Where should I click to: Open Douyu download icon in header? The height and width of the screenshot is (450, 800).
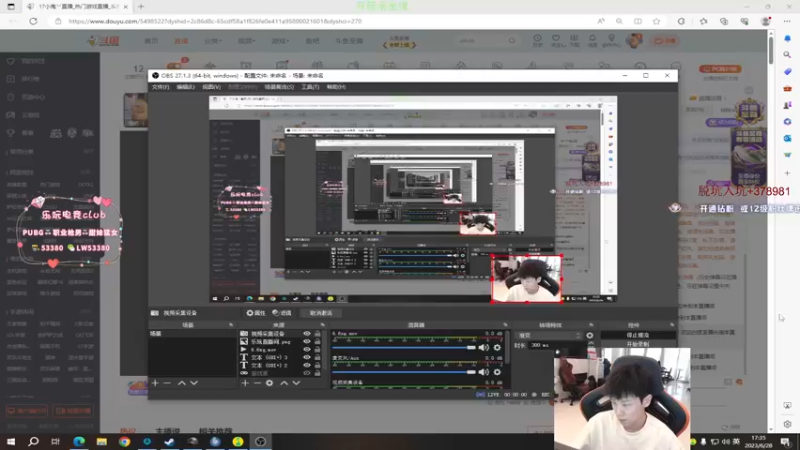pos(574,40)
